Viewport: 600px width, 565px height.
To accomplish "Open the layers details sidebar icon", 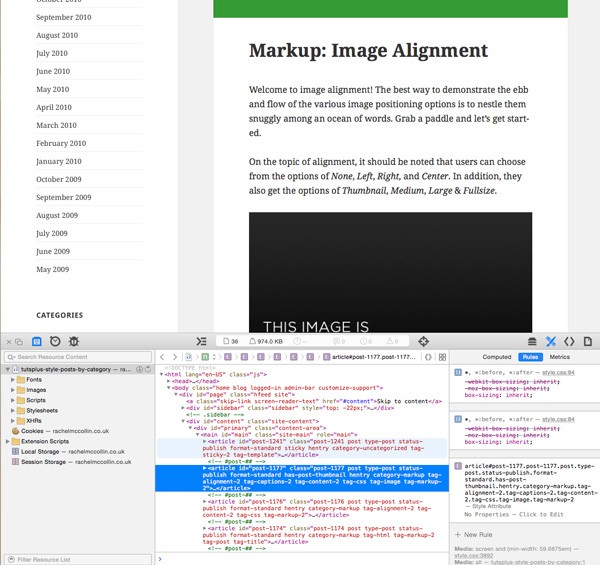I will click(532, 341).
